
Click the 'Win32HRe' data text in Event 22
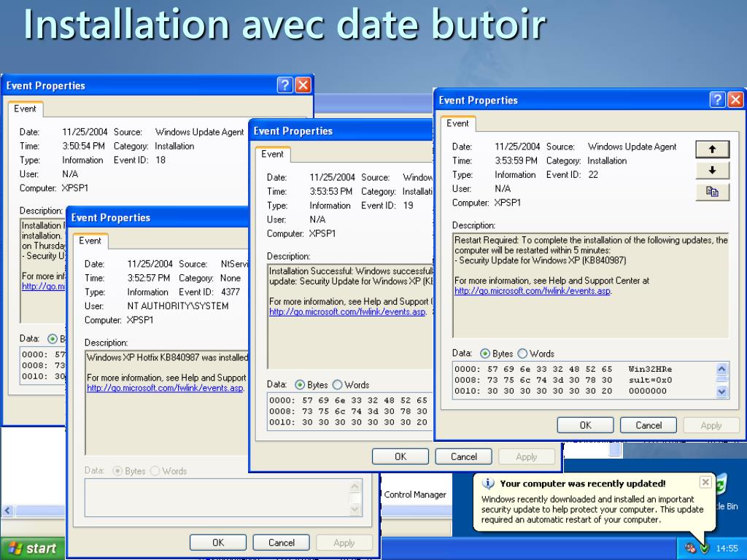[650, 369]
